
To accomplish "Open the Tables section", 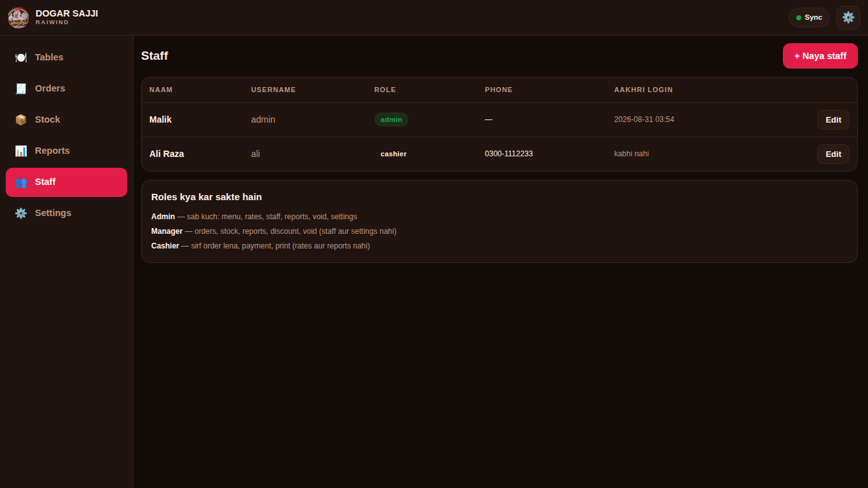I will click(66, 57).
